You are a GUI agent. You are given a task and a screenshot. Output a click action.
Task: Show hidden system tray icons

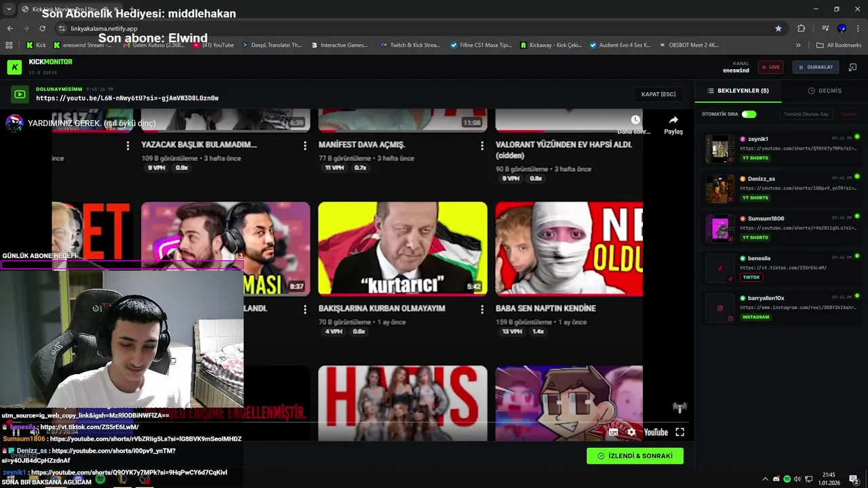[766, 479]
